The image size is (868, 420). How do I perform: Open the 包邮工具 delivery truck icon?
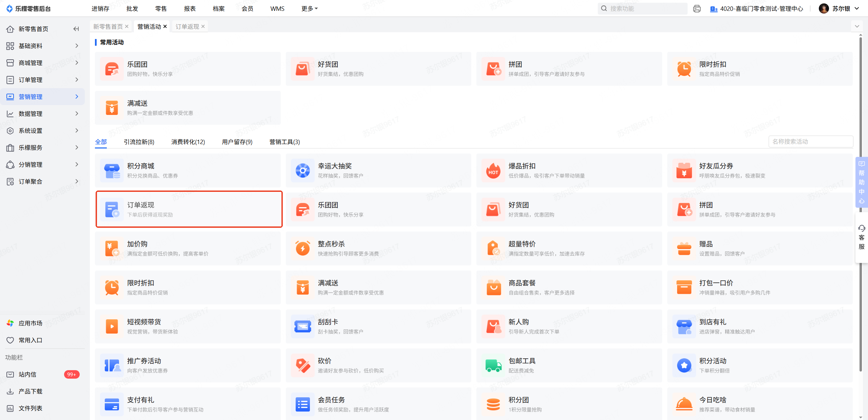(x=493, y=365)
